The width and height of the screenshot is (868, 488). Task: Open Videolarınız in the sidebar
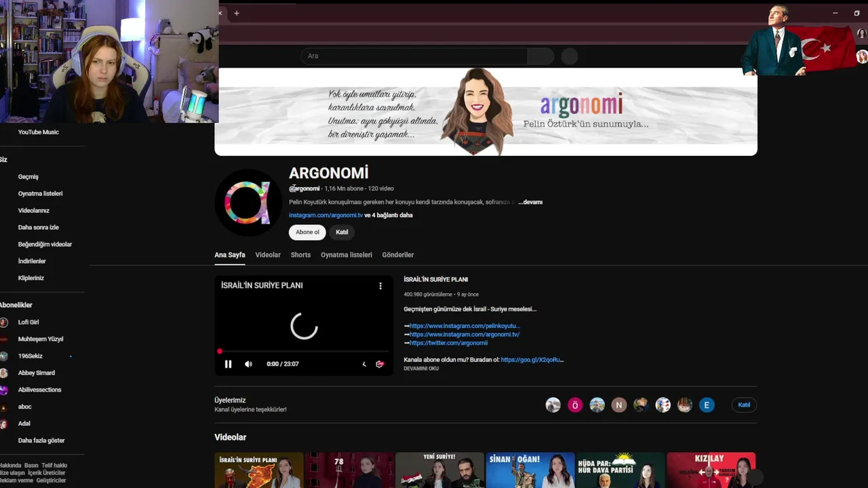[34, 211]
